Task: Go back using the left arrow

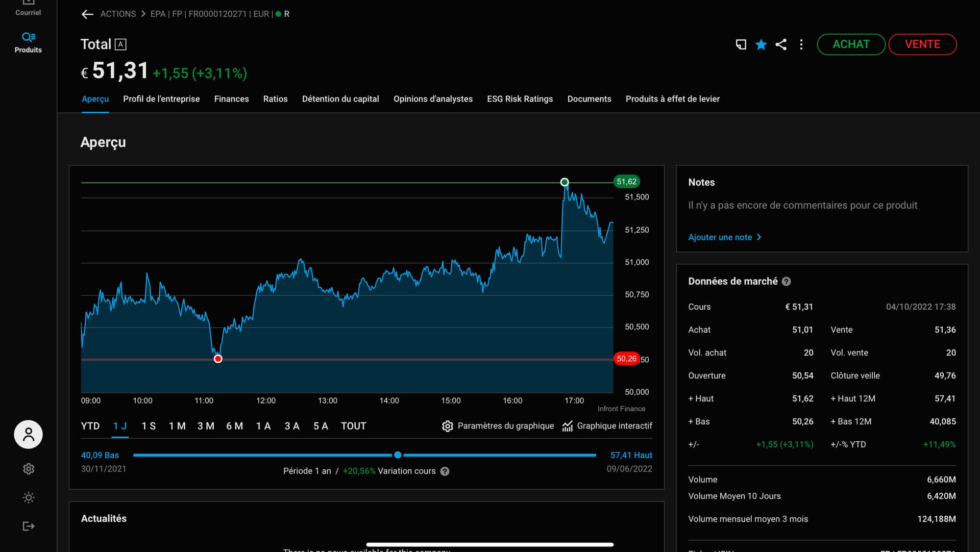Action: [87, 14]
